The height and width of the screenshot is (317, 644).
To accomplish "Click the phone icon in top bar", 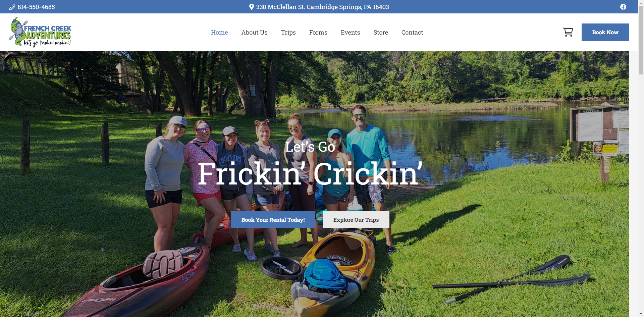I will 12,7.
